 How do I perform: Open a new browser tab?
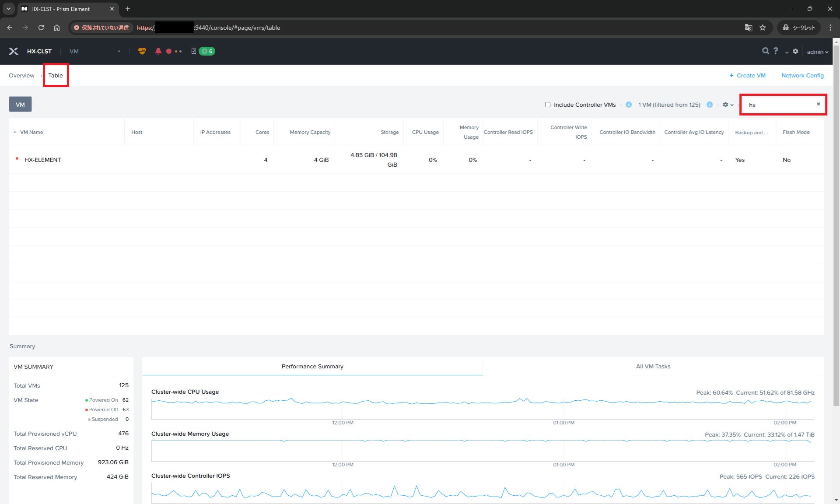[128, 9]
